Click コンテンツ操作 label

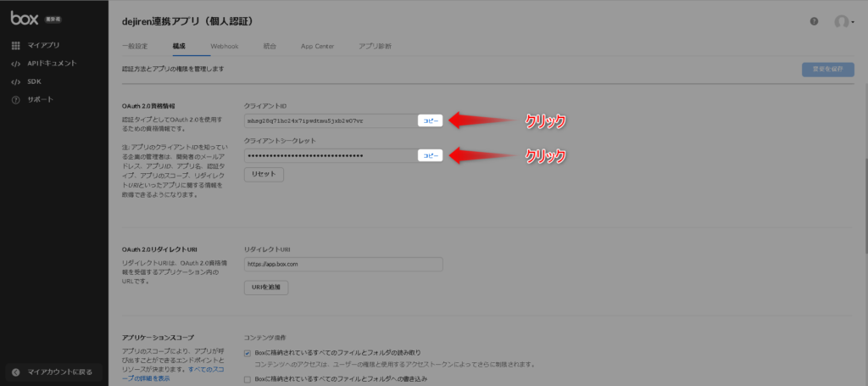click(x=264, y=338)
